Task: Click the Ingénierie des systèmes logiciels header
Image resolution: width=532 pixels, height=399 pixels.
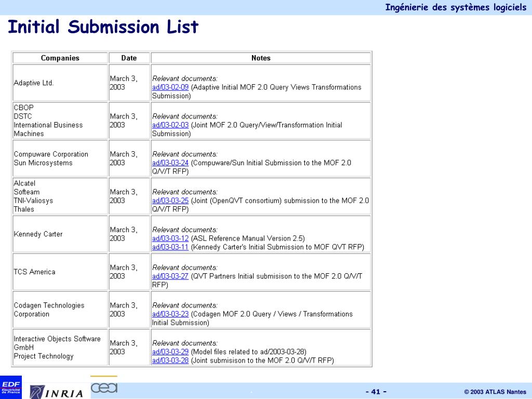Action: (456, 7)
